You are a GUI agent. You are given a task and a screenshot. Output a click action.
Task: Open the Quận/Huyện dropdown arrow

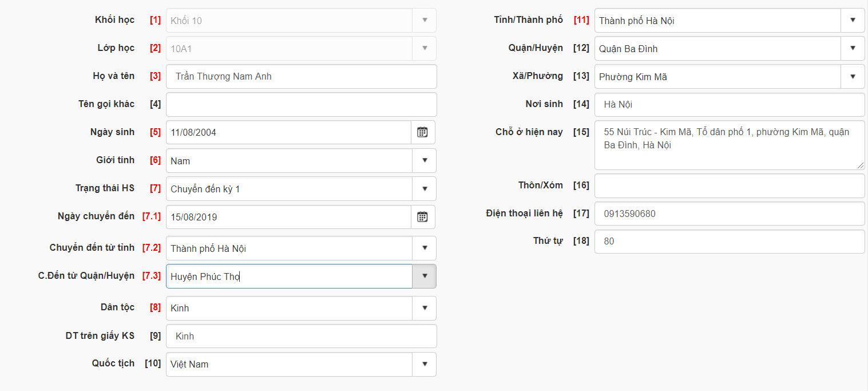[x=853, y=49]
